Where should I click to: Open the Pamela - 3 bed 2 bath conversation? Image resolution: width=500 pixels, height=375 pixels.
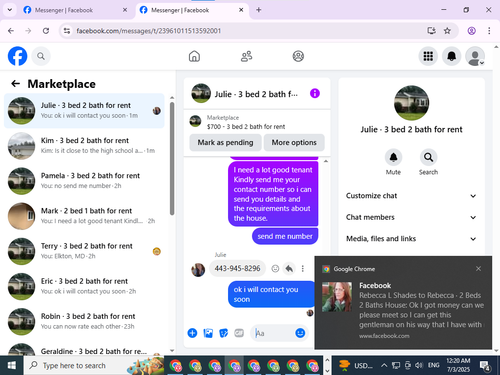(x=84, y=181)
